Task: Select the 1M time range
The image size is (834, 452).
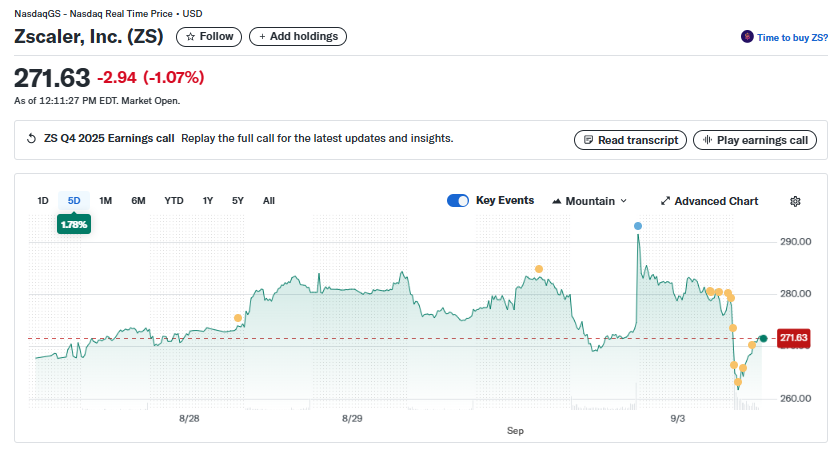Action: coord(105,200)
